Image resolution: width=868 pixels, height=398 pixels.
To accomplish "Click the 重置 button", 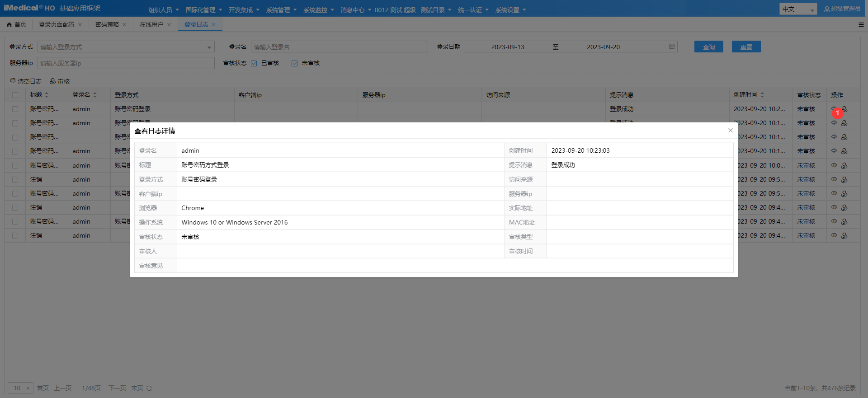I will 746,47.
